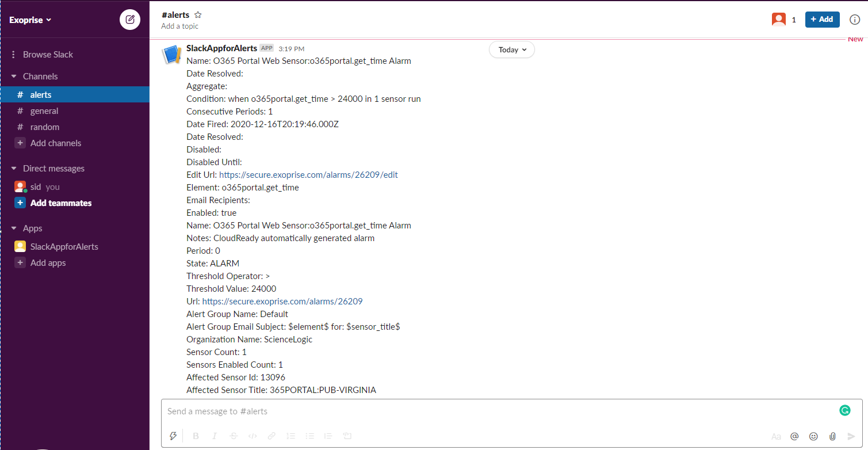This screenshot has width=868, height=450.
Task: Open channel details info icon
Action: coord(855,20)
